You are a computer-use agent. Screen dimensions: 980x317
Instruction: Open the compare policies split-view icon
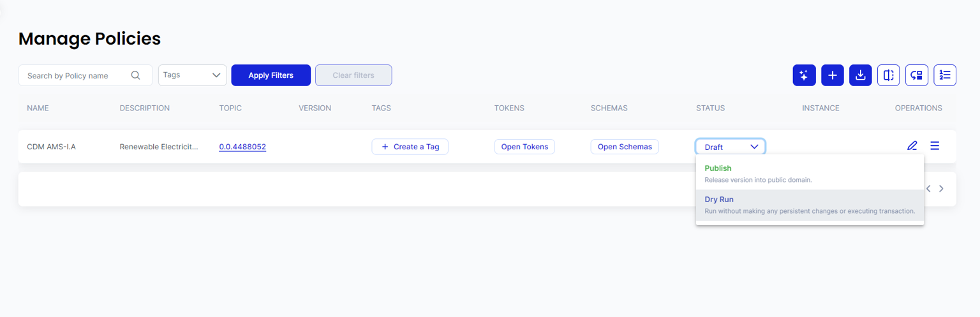coord(888,75)
